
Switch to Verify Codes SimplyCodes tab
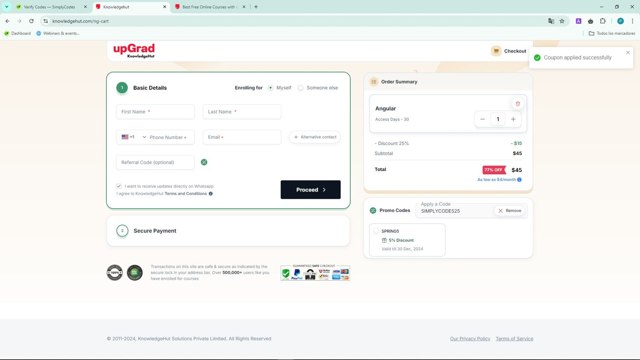tap(50, 7)
